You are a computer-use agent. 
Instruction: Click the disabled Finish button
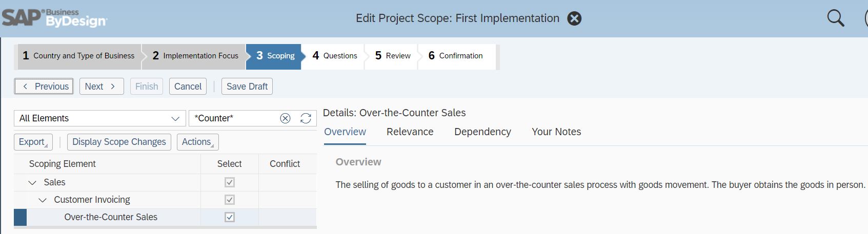147,87
